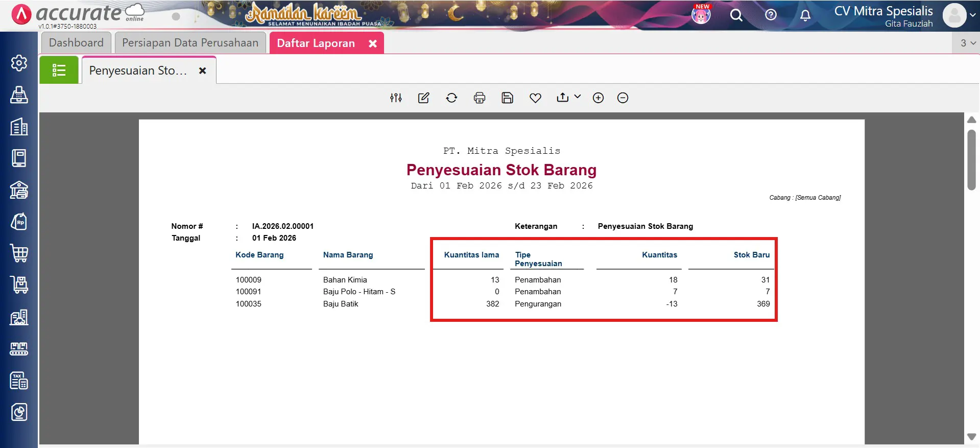Switch to the Dashboard tab
The height and width of the screenshot is (448, 980).
tap(76, 43)
